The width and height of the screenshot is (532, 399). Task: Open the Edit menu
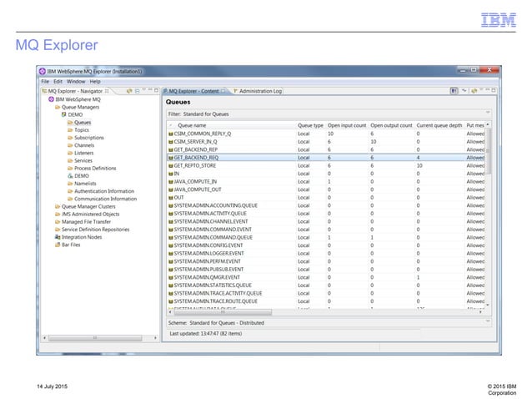point(58,82)
